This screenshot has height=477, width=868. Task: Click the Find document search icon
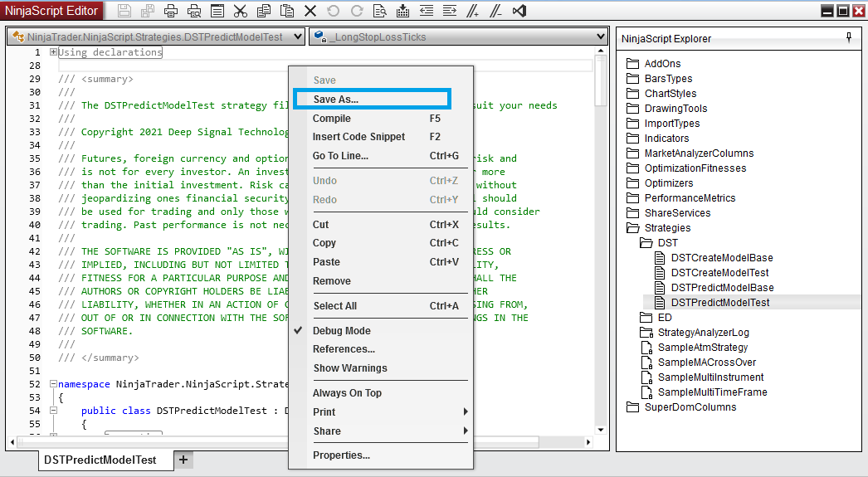pyautogui.click(x=380, y=11)
